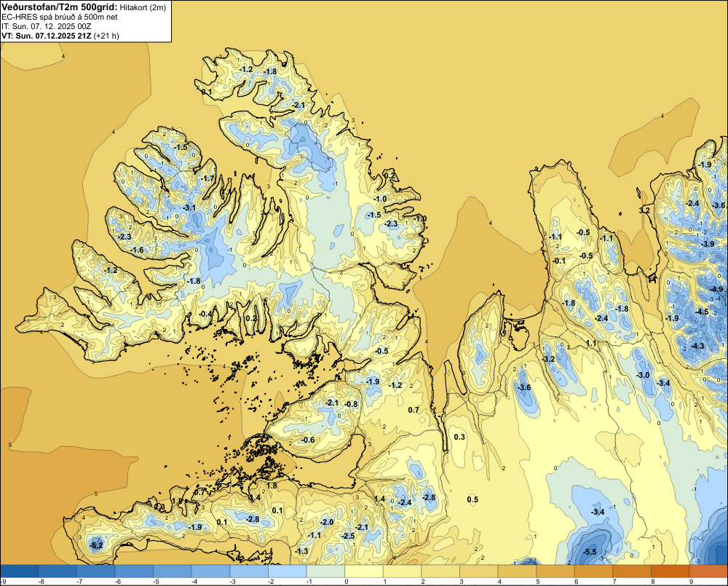Viewport: 728px width, 586px height.
Task: Click the -4.3 temperature value
Action: pos(697,347)
